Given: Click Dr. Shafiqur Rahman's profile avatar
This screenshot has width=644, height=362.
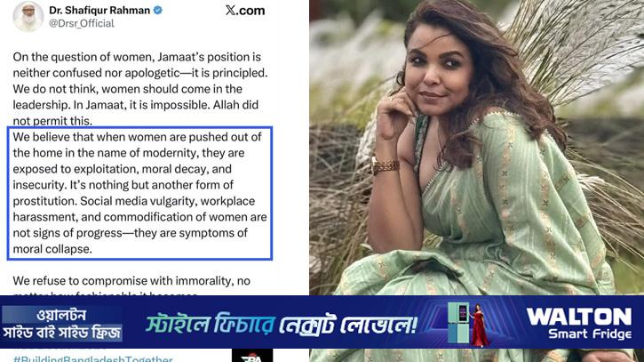Looking at the screenshot, I should click(x=28, y=16).
